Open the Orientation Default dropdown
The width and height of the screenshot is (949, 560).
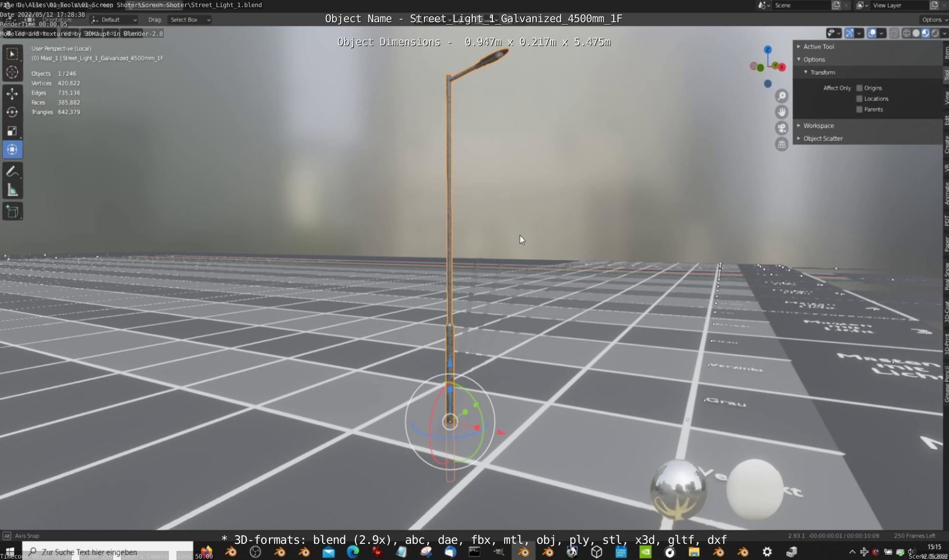[x=114, y=20]
